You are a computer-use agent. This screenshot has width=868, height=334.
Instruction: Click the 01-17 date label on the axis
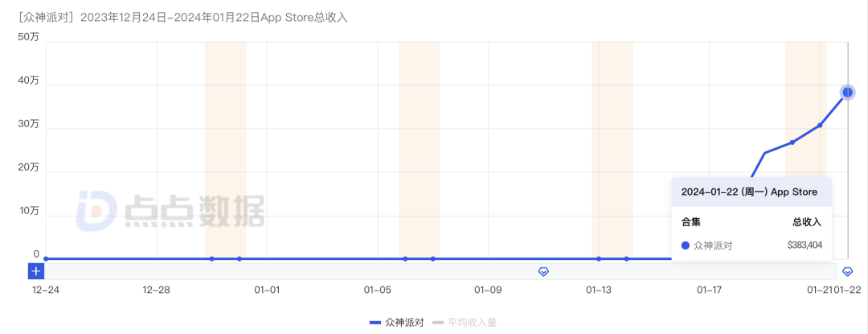tap(710, 289)
